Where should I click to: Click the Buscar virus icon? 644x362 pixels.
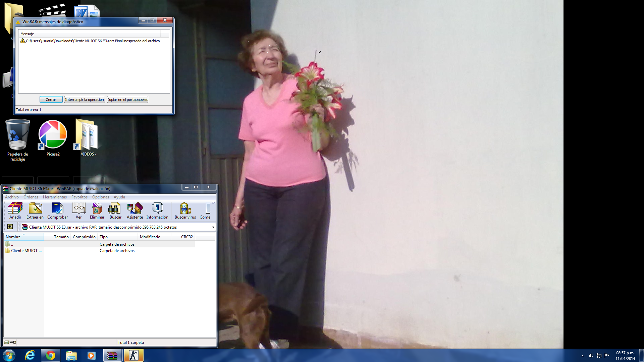pos(185,210)
